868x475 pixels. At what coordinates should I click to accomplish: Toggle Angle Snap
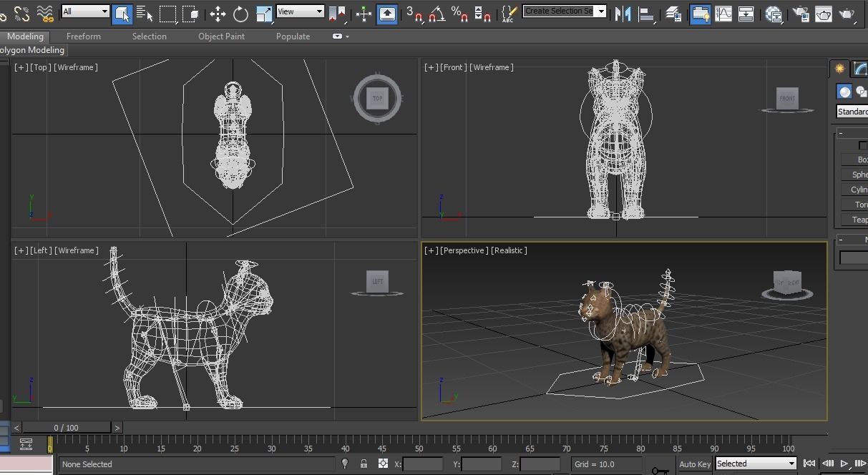pyautogui.click(x=437, y=13)
